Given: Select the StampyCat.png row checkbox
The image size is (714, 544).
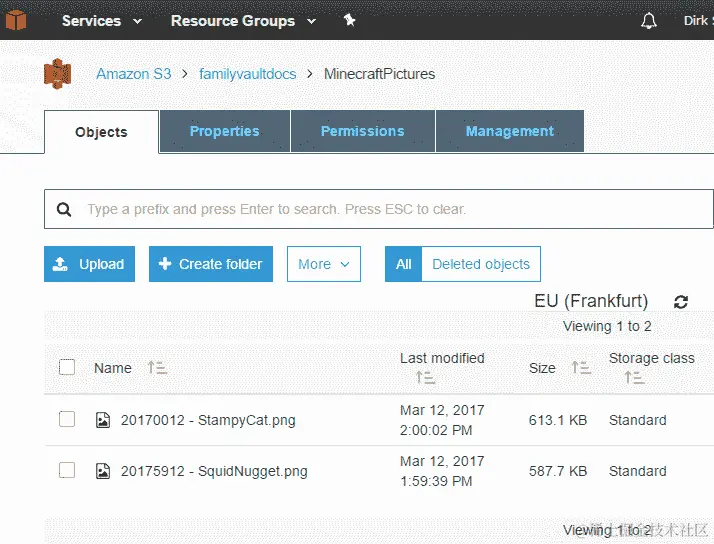Looking at the screenshot, I should [x=67, y=419].
